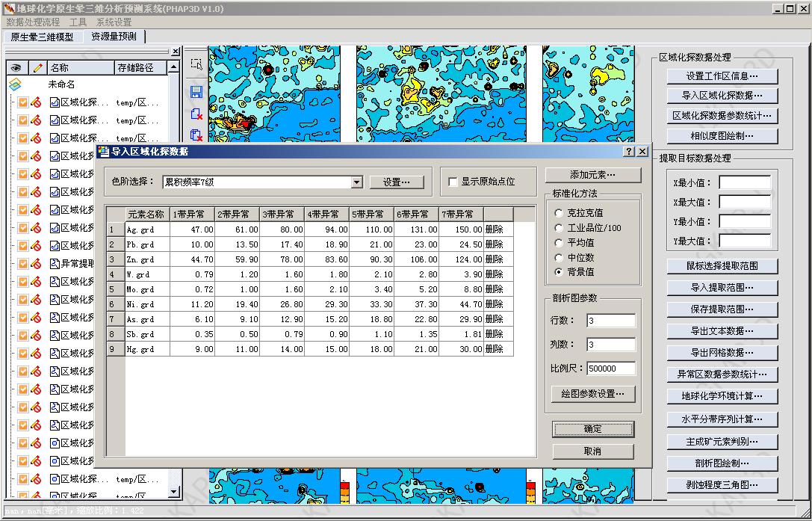Click the 相似度图绘制··· button
Image resolution: width=812 pixels, height=521 pixels.
(722, 136)
